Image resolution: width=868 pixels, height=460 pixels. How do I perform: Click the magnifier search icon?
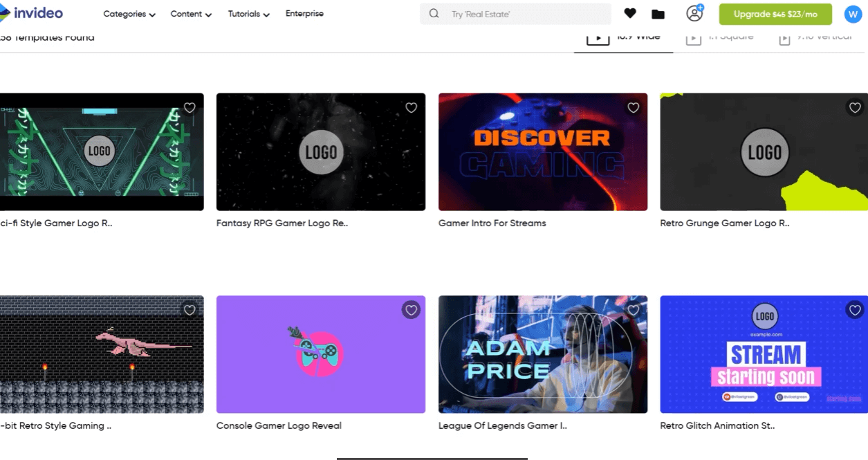tap(434, 14)
